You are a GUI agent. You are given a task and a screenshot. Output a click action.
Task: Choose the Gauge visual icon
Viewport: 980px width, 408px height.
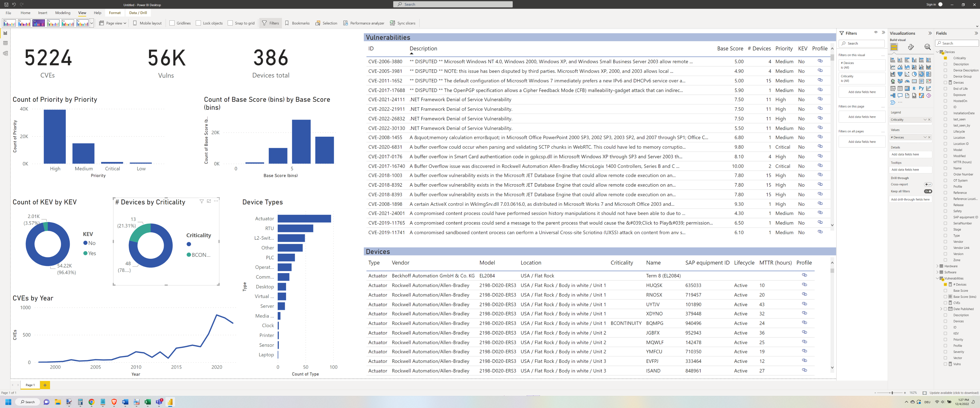[907, 81]
